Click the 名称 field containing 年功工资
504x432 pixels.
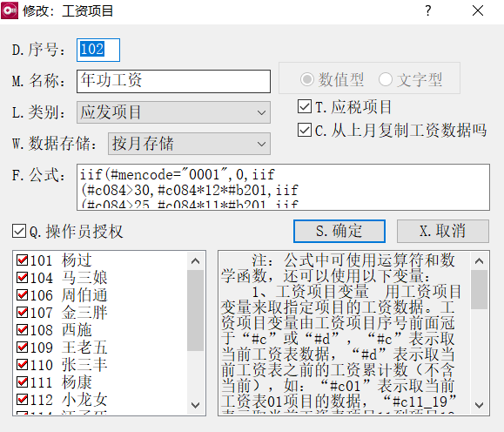tap(173, 81)
